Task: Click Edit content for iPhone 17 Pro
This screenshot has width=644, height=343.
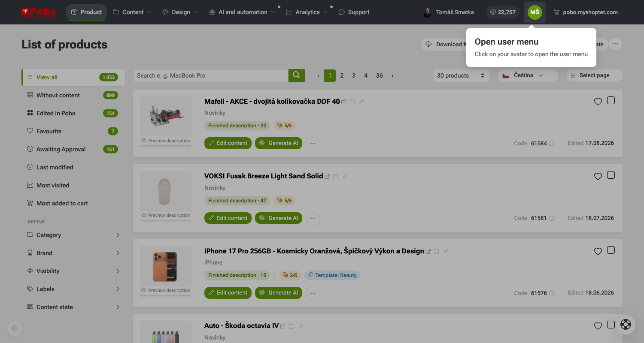Action: click(x=228, y=293)
